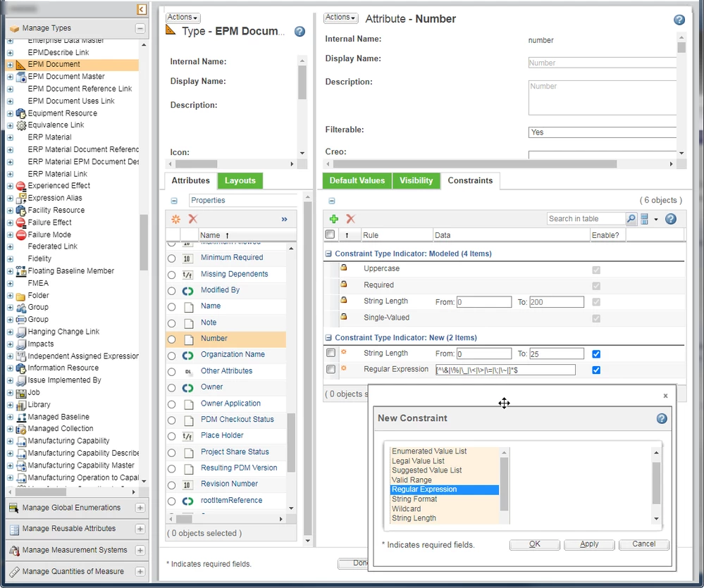The image size is (704, 588).
Task: Click the new String Length To field
Action: pos(556,354)
